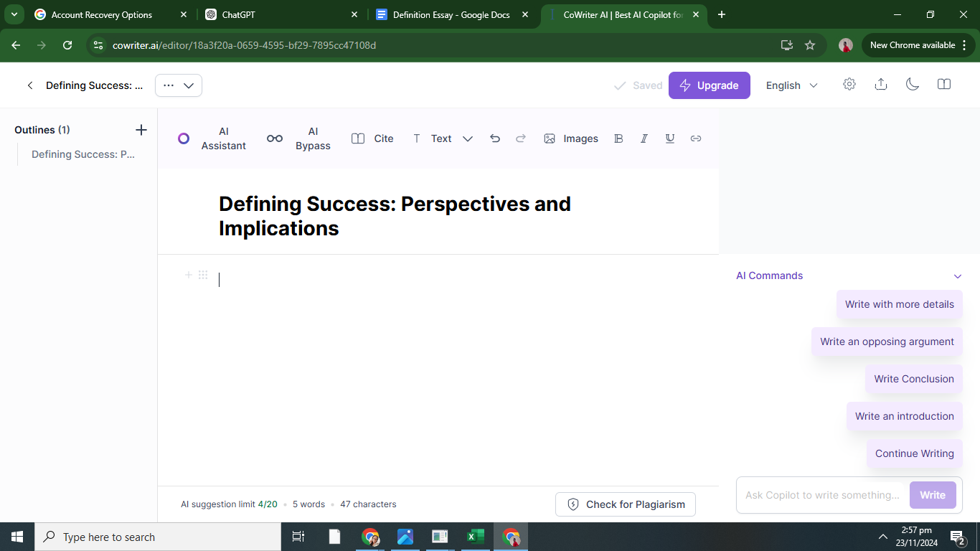Toggle underline formatting
Screen dimensions: 980x551
click(x=670, y=138)
